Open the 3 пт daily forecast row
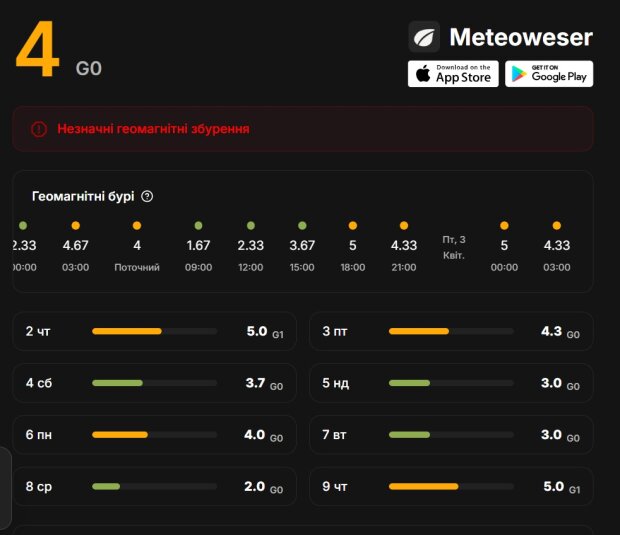 tap(450, 331)
